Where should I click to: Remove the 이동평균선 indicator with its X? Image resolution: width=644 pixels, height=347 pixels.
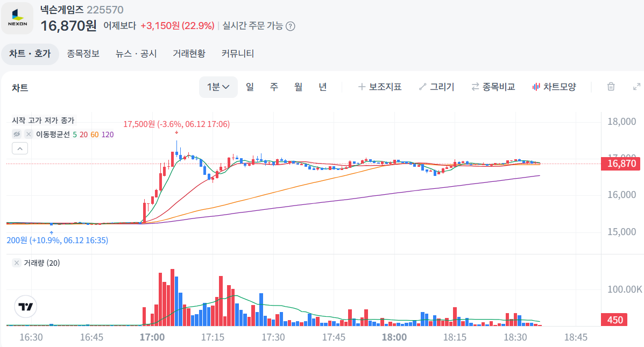point(29,134)
